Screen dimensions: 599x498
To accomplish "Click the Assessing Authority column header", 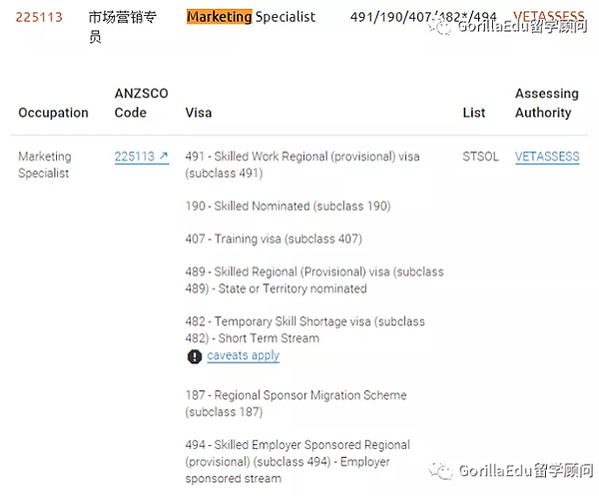I will tap(547, 103).
